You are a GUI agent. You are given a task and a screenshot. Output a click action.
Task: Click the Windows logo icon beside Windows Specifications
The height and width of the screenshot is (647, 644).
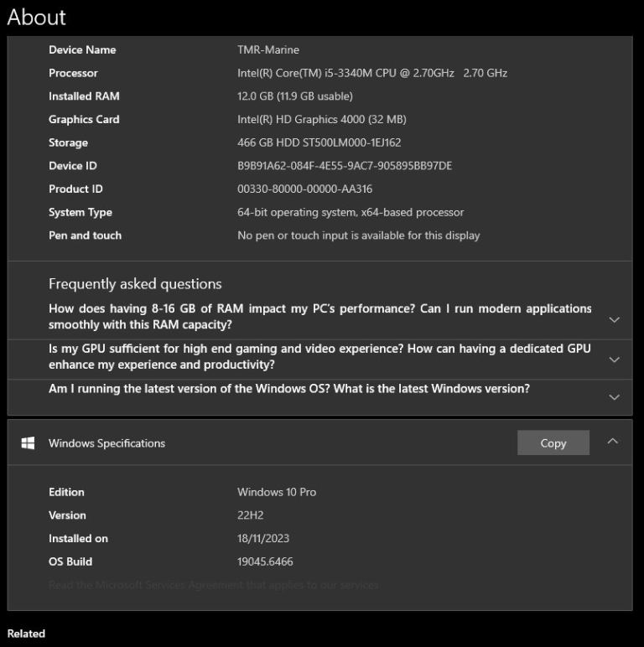28,443
